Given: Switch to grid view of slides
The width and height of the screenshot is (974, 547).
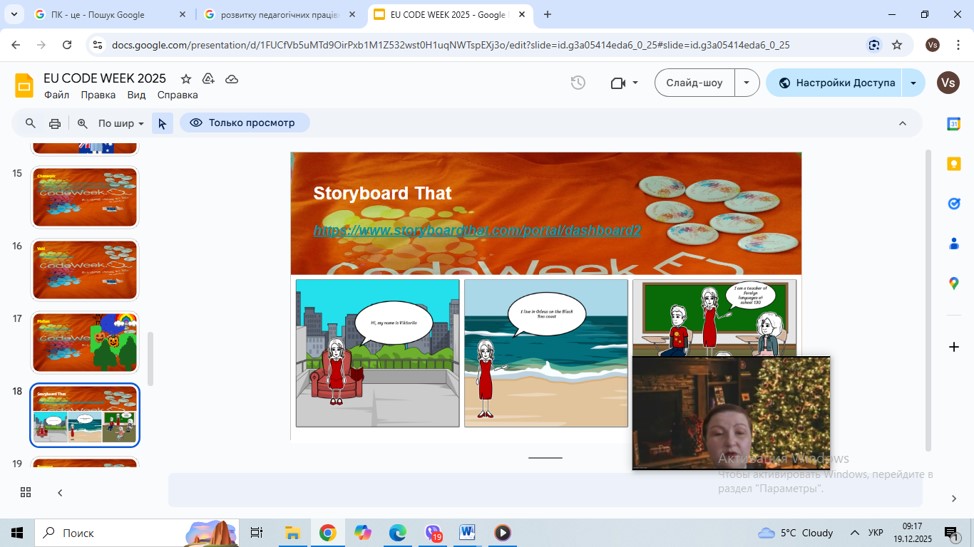Looking at the screenshot, I should tap(26, 492).
